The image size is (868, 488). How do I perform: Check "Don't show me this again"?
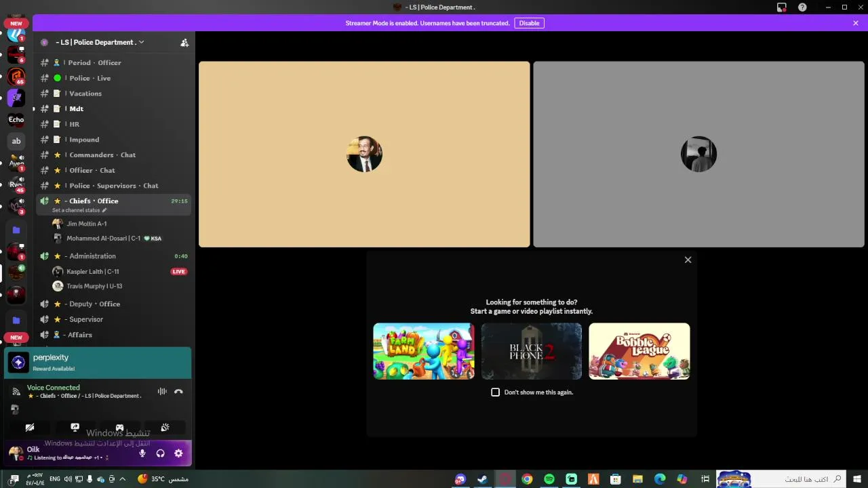(x=495, y=392)
